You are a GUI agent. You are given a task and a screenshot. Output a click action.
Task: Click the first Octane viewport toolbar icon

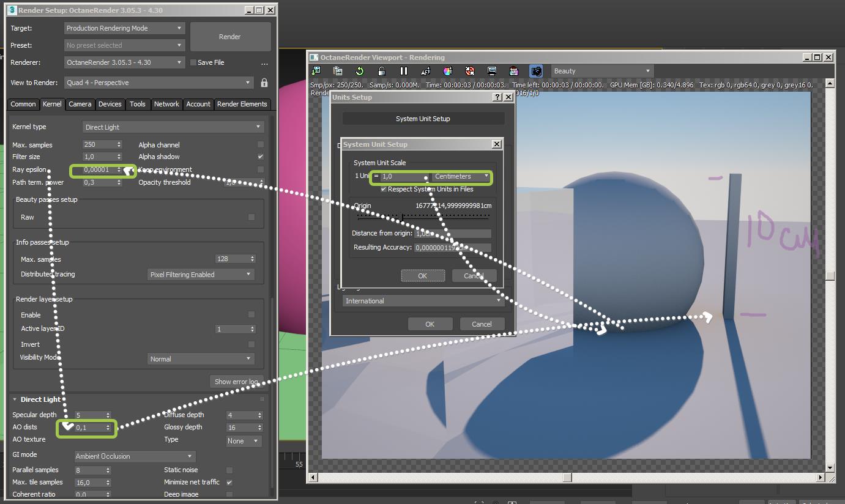point(316,71)
